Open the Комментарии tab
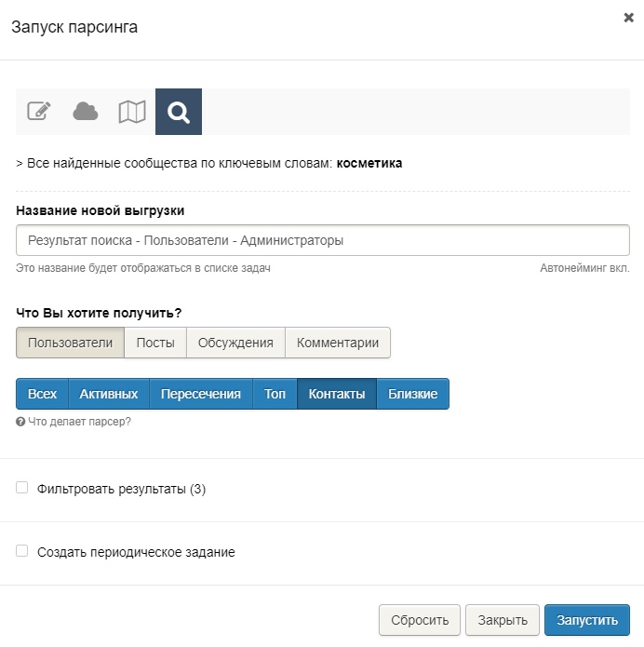 (338, 343)
